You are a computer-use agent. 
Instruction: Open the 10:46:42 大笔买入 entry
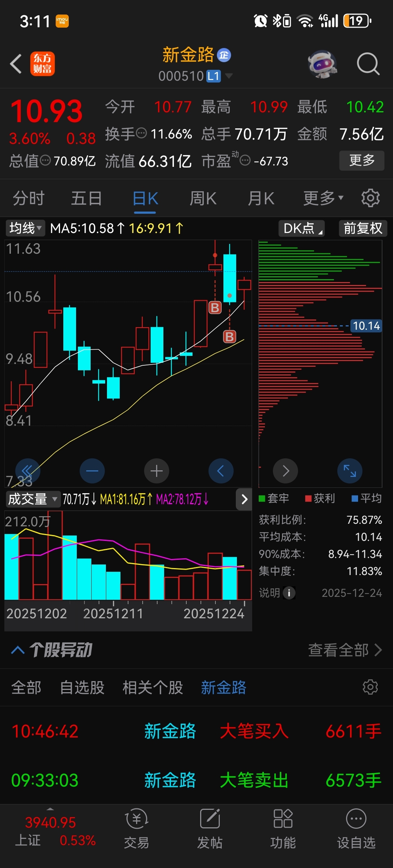tap(196, 731)
